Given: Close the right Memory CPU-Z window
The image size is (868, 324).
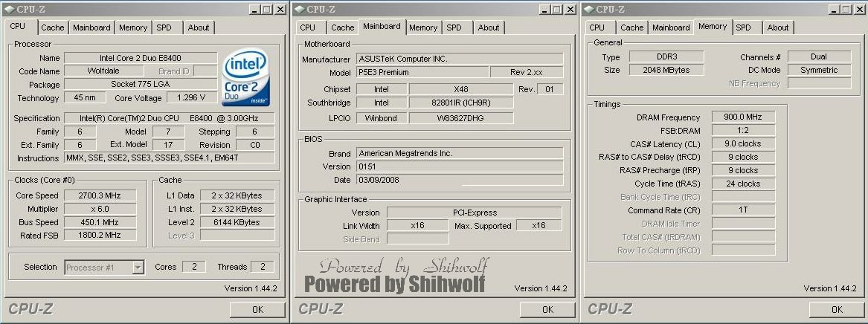Looking at the screenshot, I should point(861,10).
